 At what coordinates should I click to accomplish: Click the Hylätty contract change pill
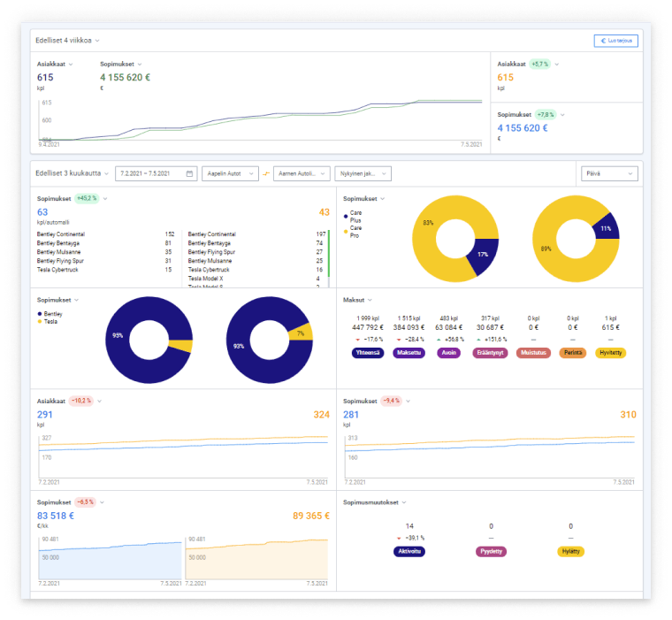coord(571,551)
